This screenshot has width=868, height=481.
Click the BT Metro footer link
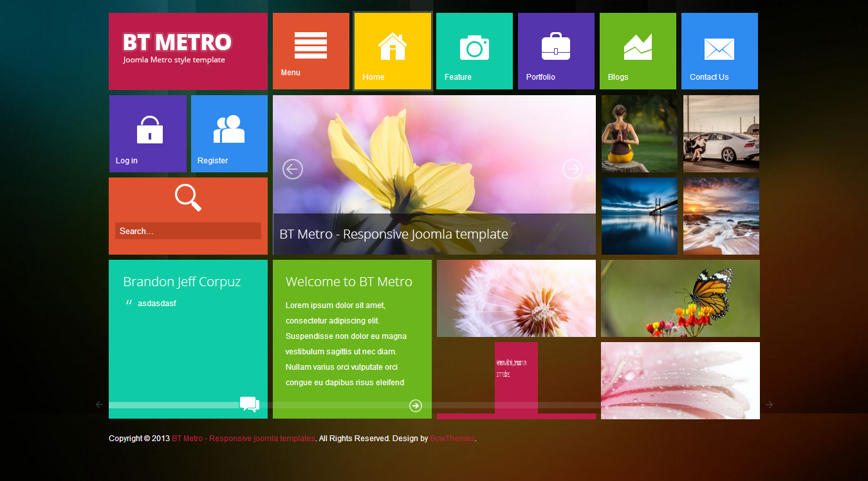[x=243, y=439]
